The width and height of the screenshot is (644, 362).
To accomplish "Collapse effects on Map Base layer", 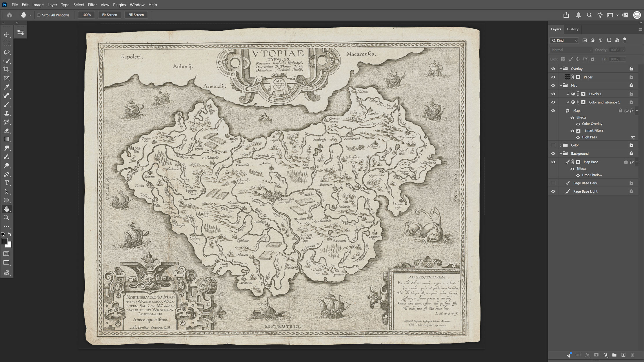I will pos(637,162).
